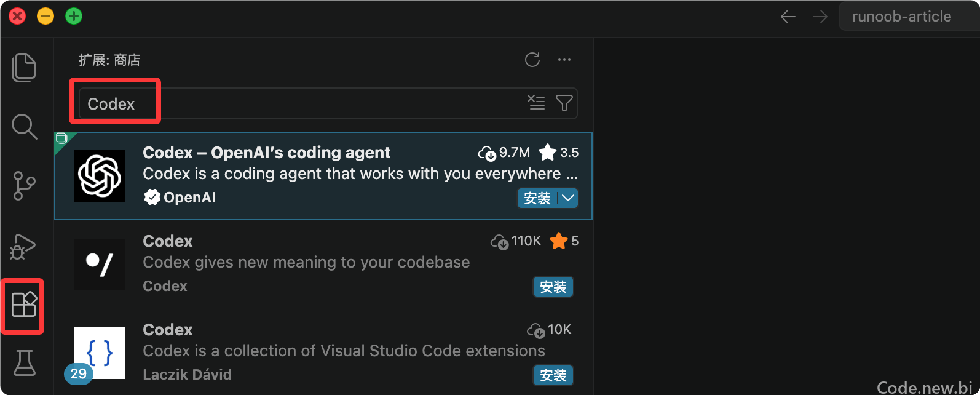
Task: Open the extension search filter options
Action: coord(564,103)
